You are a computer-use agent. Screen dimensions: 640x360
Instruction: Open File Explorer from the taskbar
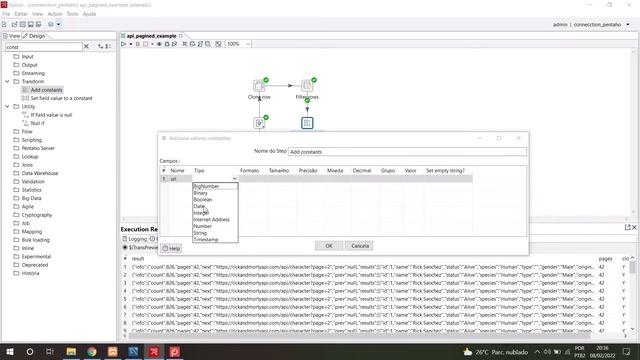click(x=71, y=351)
